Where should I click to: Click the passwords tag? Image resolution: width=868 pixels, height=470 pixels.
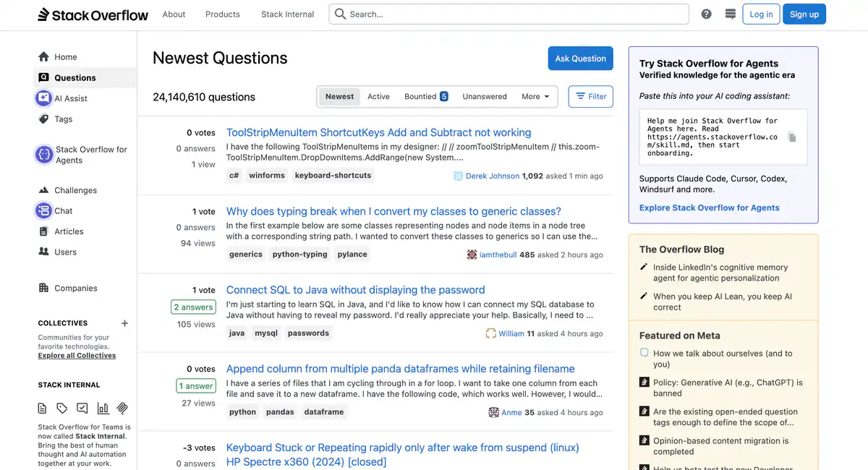308,333
